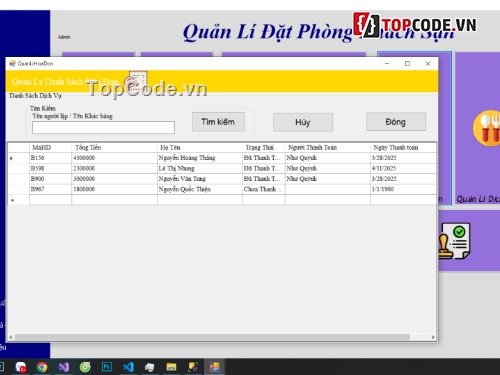Sort by Ngày Thanh toán column header
The height and width of the screenshot is (375, 500).
point(403,147)
